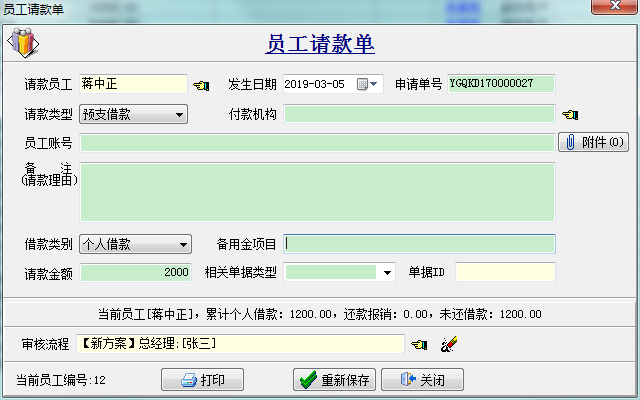Viewport: 640px width, 400px height.
Task: Click the 请款金额 field showing 2000
Action: click(x=136, y=273)
